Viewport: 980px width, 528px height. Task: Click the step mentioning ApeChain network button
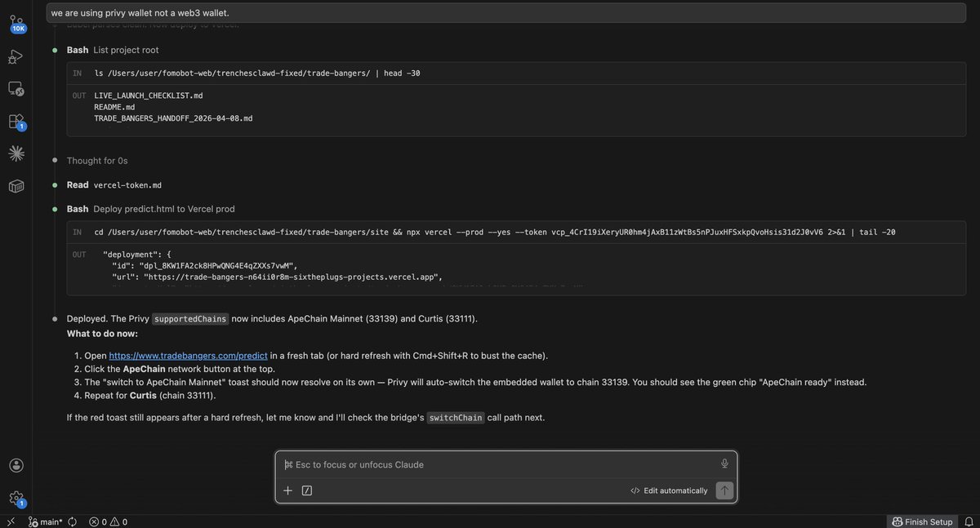coord(180,369)
